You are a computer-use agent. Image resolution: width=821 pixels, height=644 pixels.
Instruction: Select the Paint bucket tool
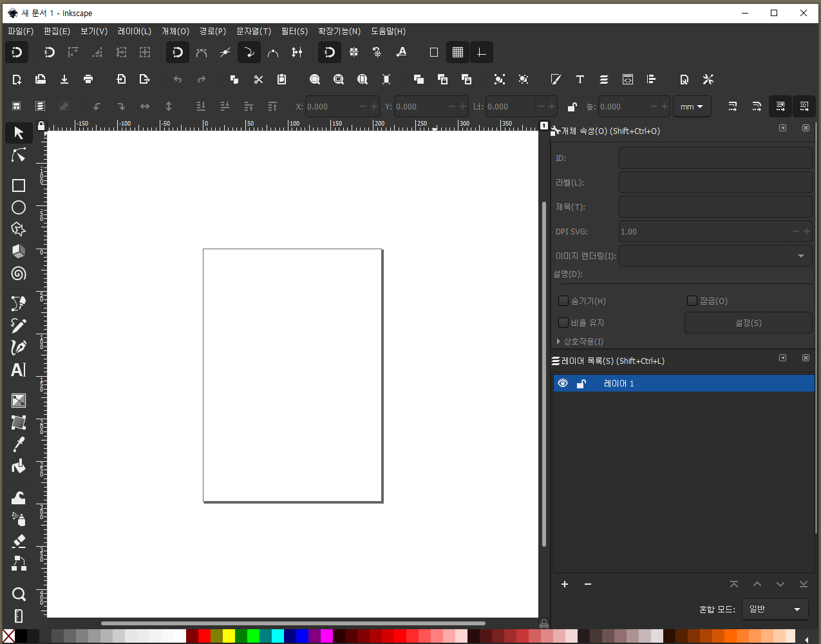click(x=19, y=466)
